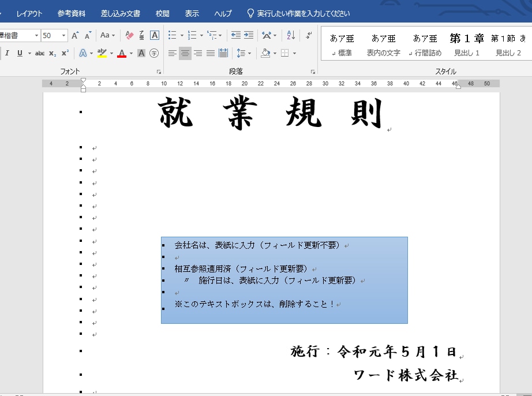Open the bullet list style dropdown arrow
The height and width of the screenshot is (396, 532).
[181, 36]
